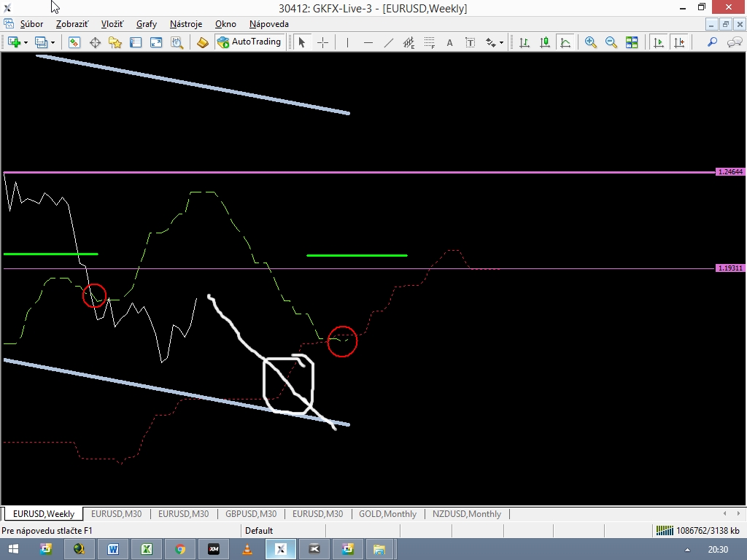Screen dimensions: 747x560
Task: Open the Grafy menu
Action: [x=146, y=24]
